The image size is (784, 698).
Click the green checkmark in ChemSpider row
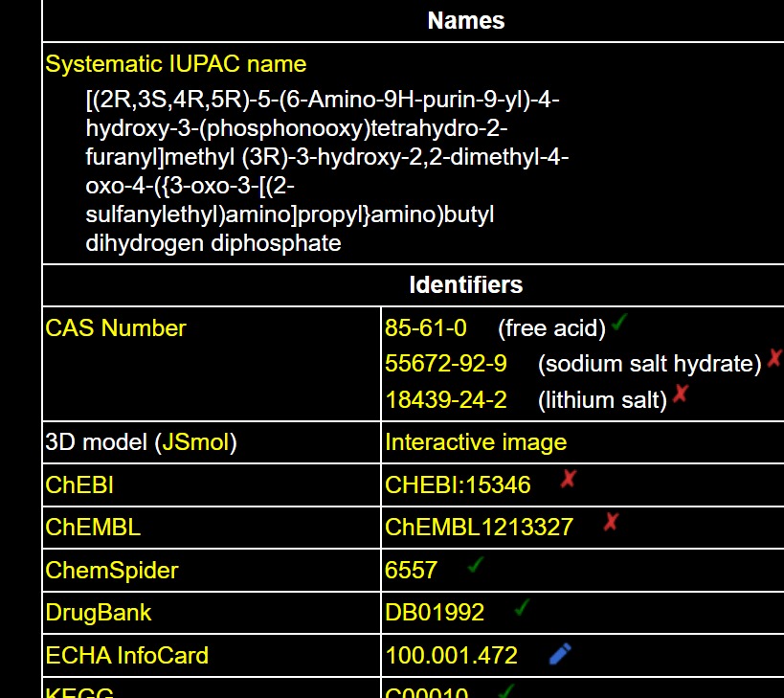[x=475, y=565]
